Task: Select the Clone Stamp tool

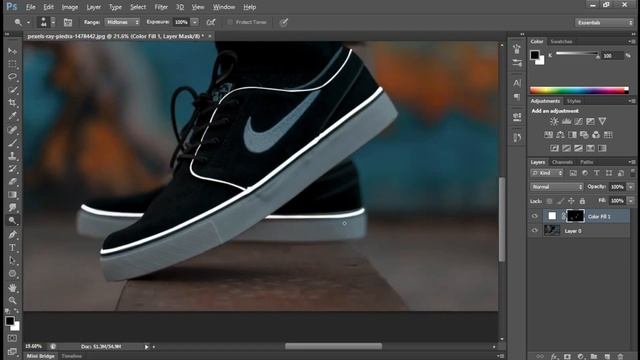Action: tap(12, 156)
